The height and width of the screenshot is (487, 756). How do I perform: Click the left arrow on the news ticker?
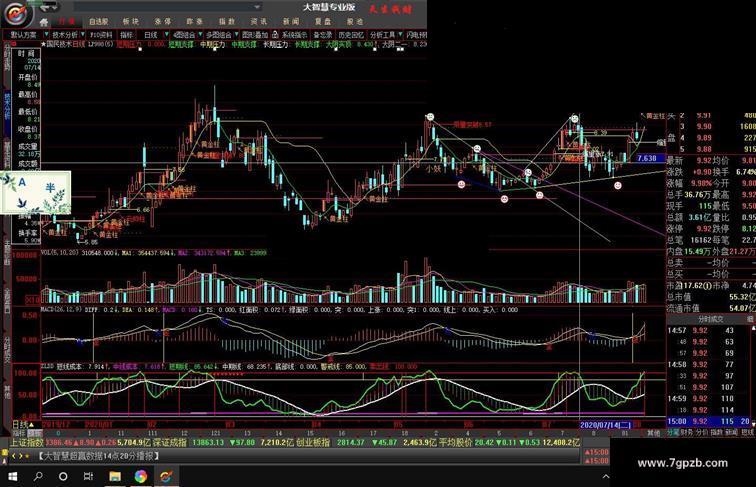pyautogui.click(x=14, y=456)
